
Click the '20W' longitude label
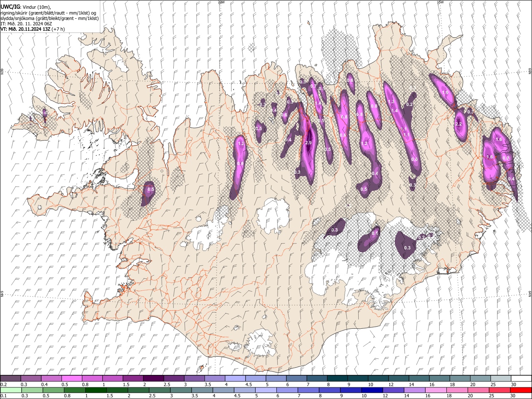221,2
